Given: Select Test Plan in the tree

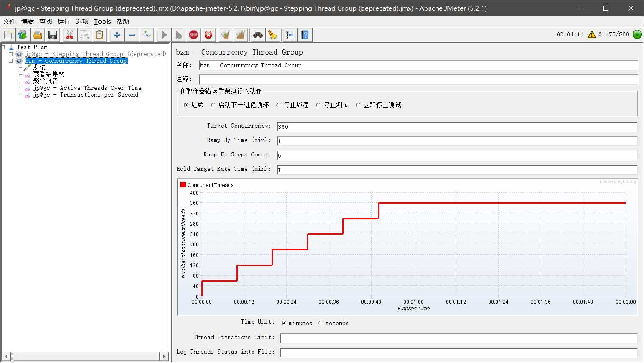Looking at the screenshot, I should pyautogui.click(x=32, y=47).
